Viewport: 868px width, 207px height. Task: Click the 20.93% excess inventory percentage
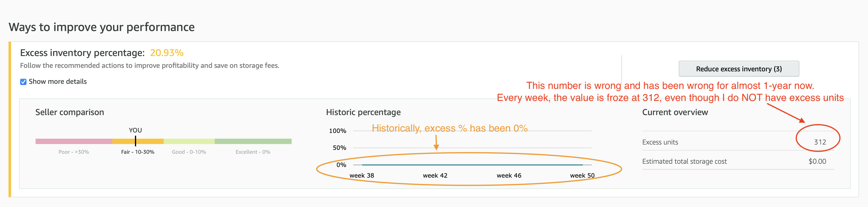coord(166,53)
